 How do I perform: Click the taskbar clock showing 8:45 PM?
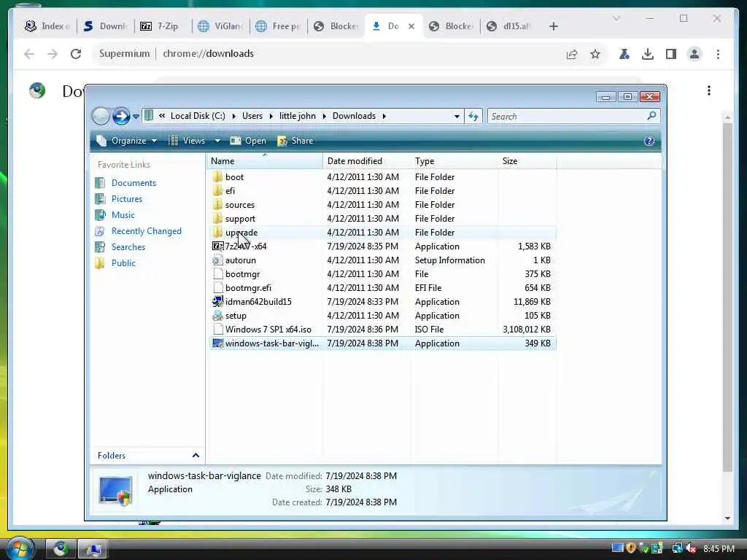[x=719, y=548]
